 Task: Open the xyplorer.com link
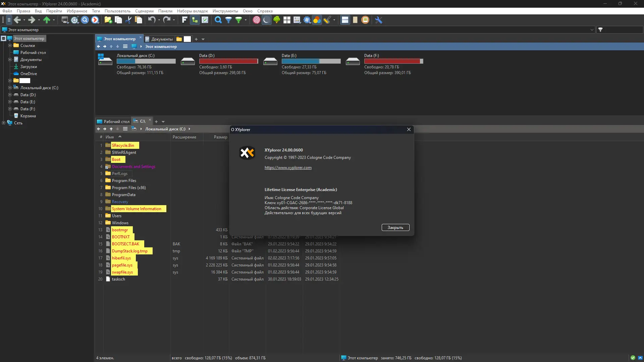click(x=288, y=168)
